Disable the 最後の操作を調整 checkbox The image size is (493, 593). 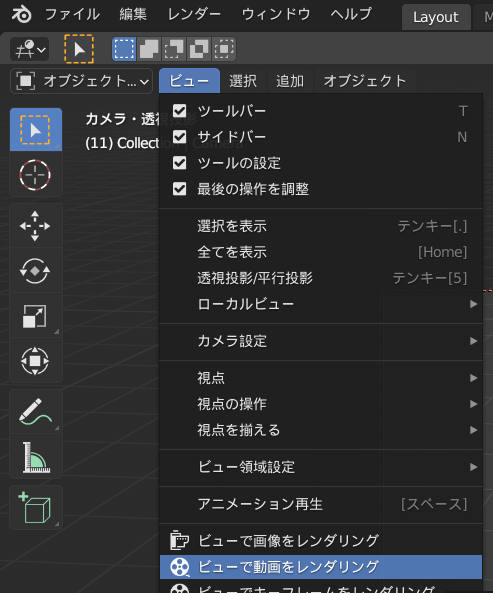tap(179, 188)
